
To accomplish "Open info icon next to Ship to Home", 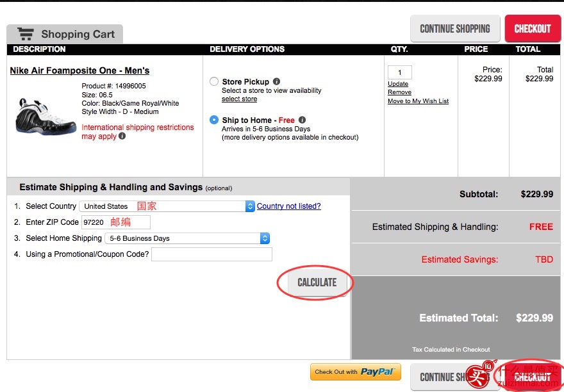I will (302, 120).
